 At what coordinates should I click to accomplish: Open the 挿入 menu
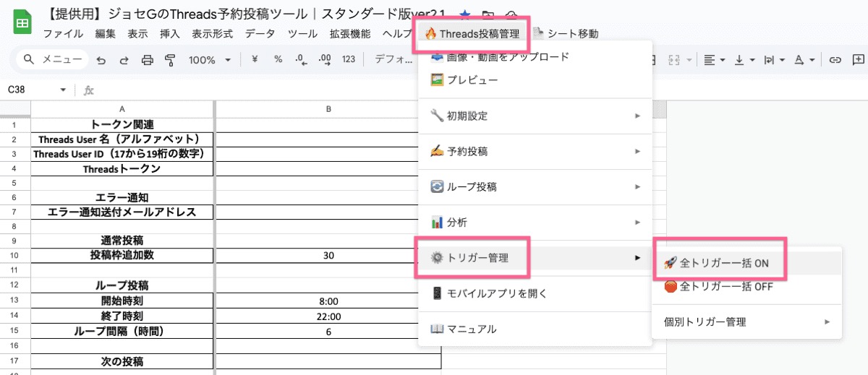click(170, 34)
